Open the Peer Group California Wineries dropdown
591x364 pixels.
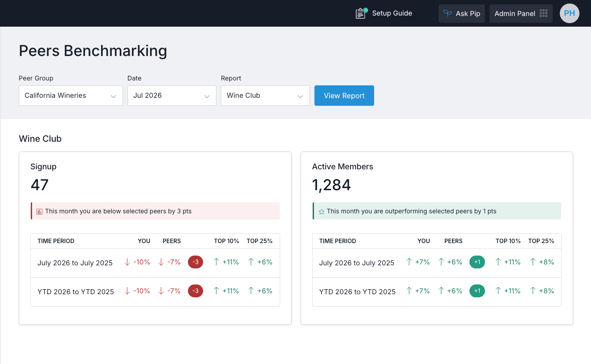70,95
